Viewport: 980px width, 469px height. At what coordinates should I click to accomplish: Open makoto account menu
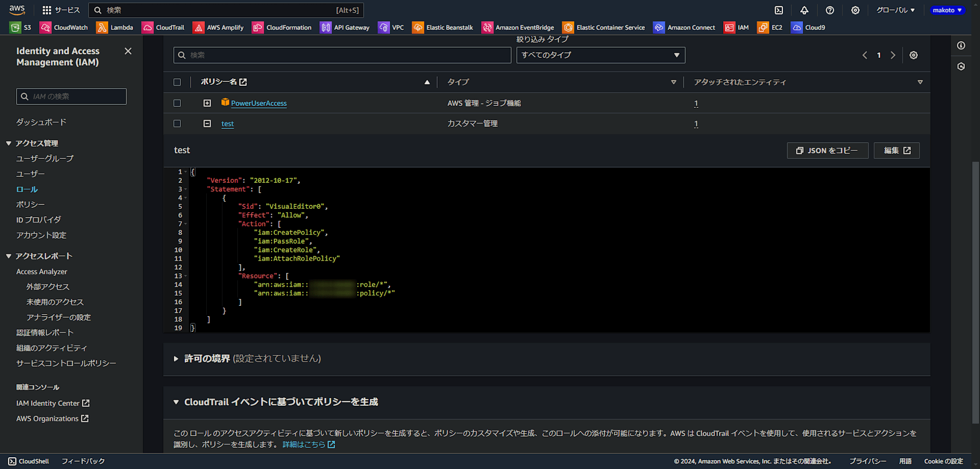pyautogui.click(x=947, y=10)
